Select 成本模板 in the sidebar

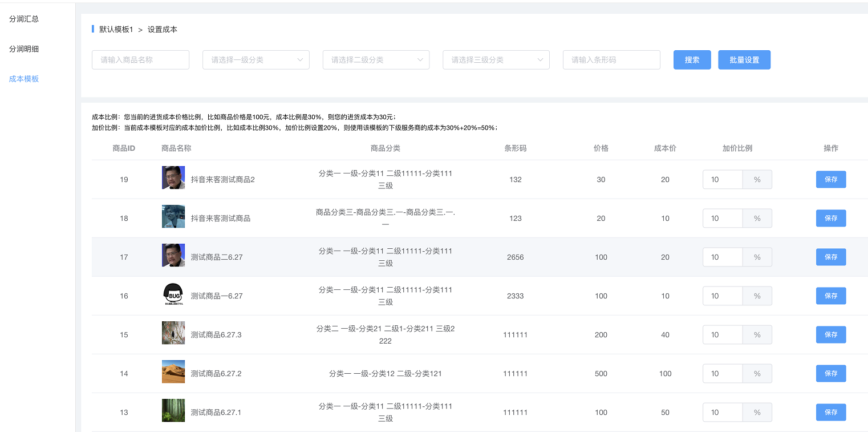[24, 79]
